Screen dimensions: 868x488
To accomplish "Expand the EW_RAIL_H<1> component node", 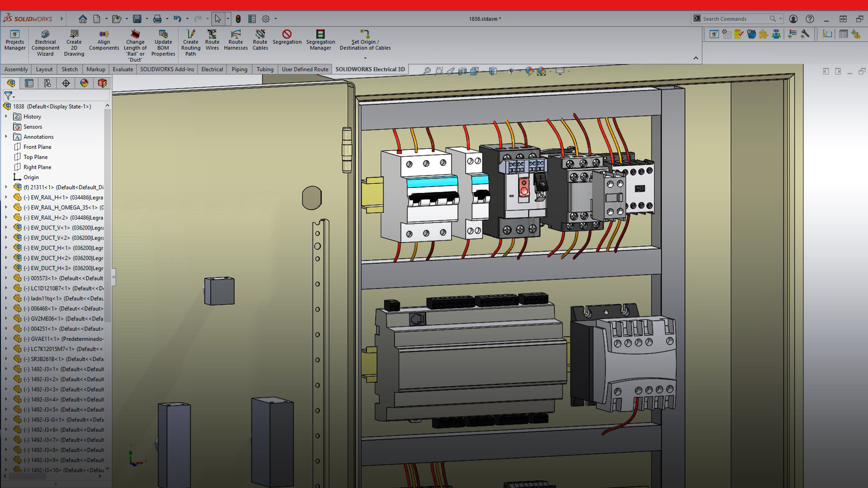I will [x=5, y=197].
